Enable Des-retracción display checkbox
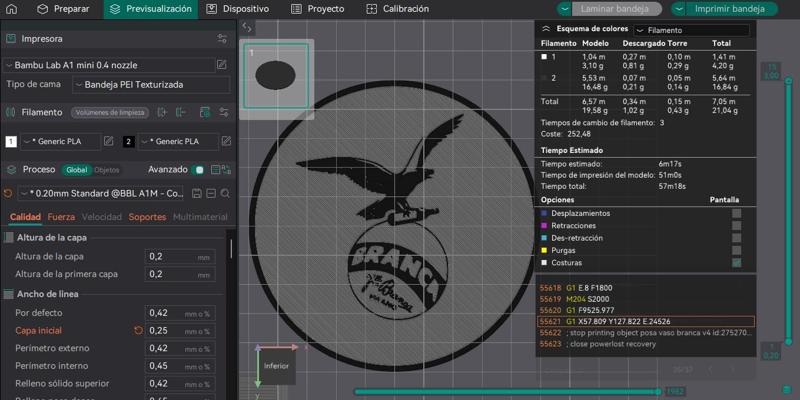800x400 pixels. point(736,238)
